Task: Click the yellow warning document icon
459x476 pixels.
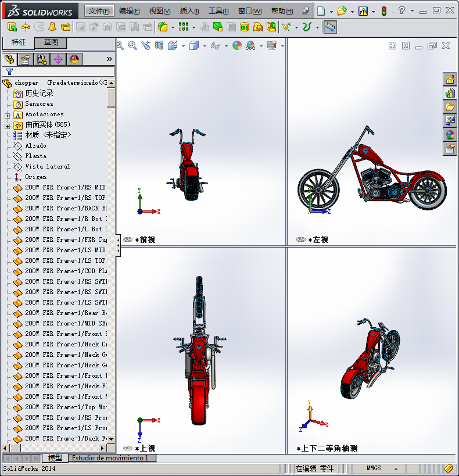Action: (x=363, y=11)
